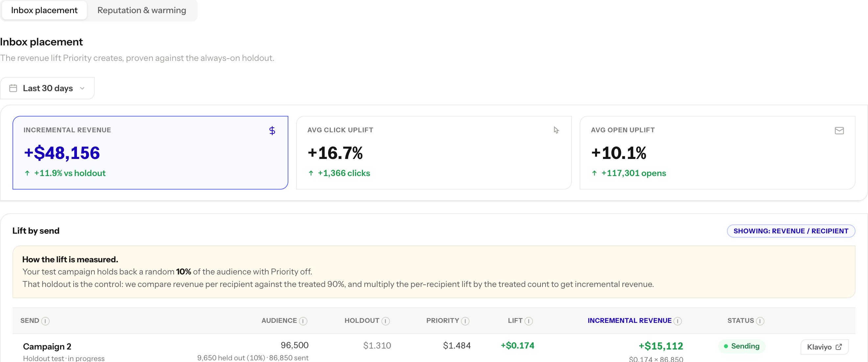Click the info icon beside the STATUS column
The width and height of the screenshot is (868, 362).
(760, 321)
